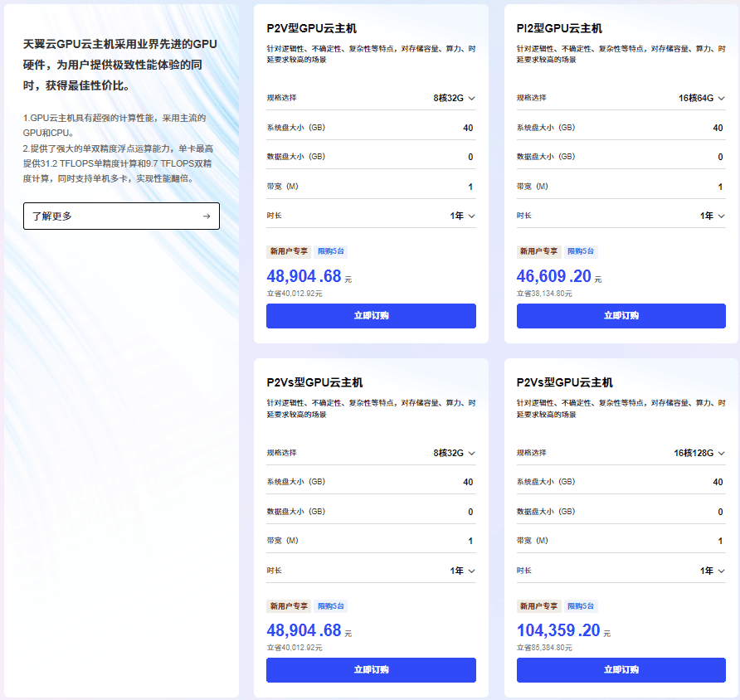Screen dimensions: 740x700
Task: Click 立即订购 under the 104,359.20 price
Action: pos(621,670)
